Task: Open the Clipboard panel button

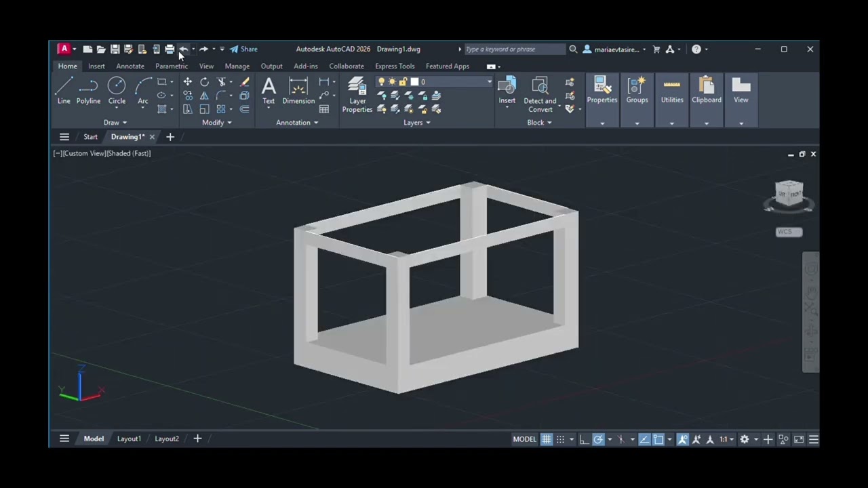Action: pos(707,100)
